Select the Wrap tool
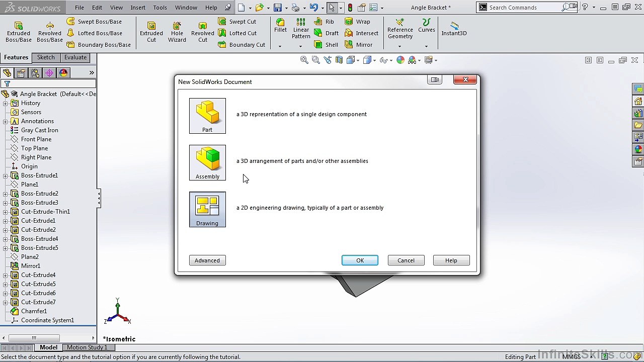This screenshot has height=362, width=644. [x=357, y=22]
